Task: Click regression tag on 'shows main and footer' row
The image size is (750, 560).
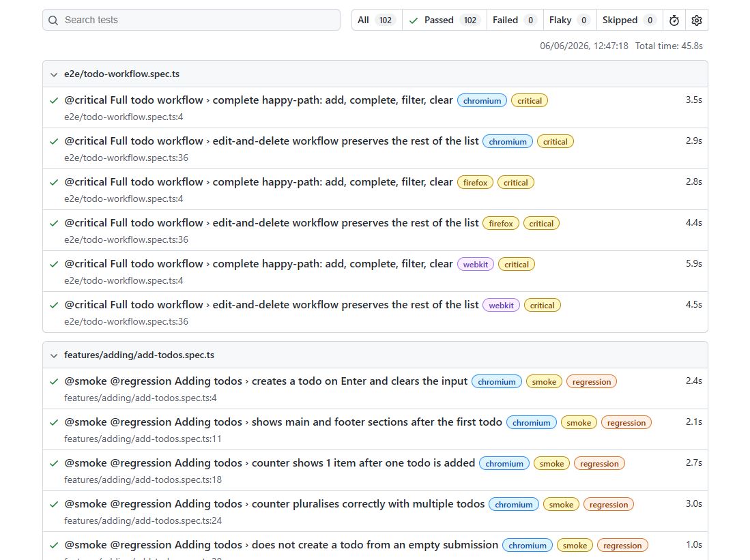Action: 626,423
